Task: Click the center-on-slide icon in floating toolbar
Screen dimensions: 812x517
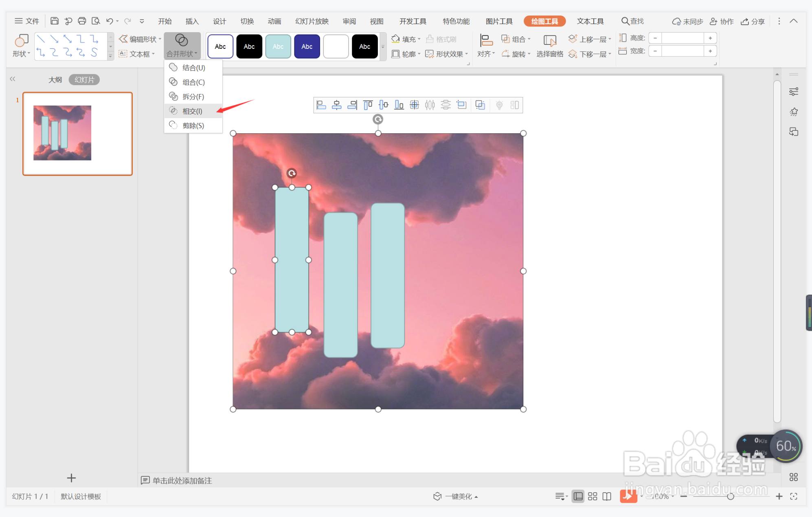Action: pyautogui.click(x=415, y=105)
